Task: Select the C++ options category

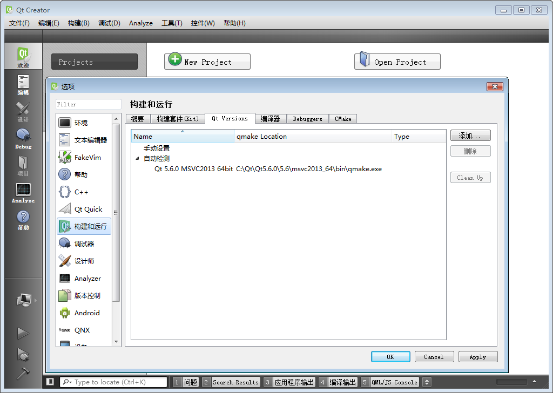Action: 84,192
